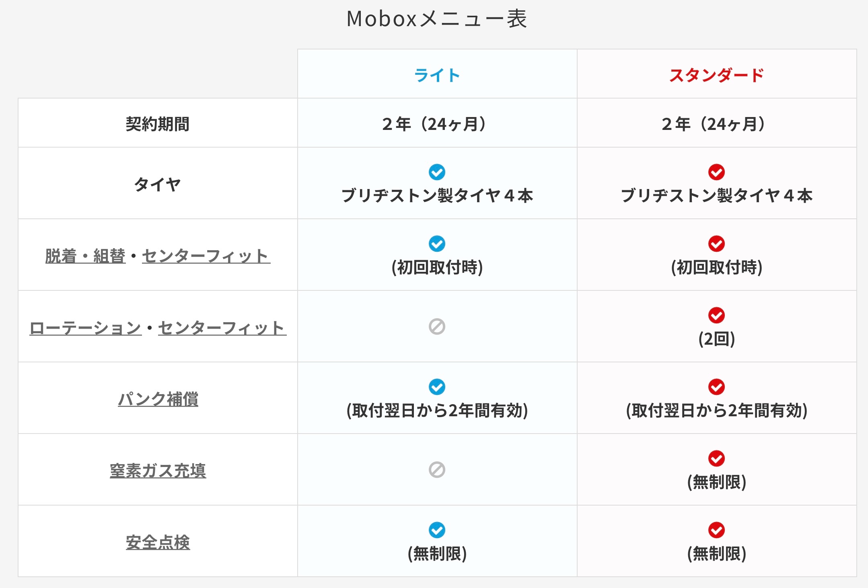Image resolution: width=868 pixels, height=588 pixels.
Task: Select the スタンダード plan column header
Action: [716, 75]
